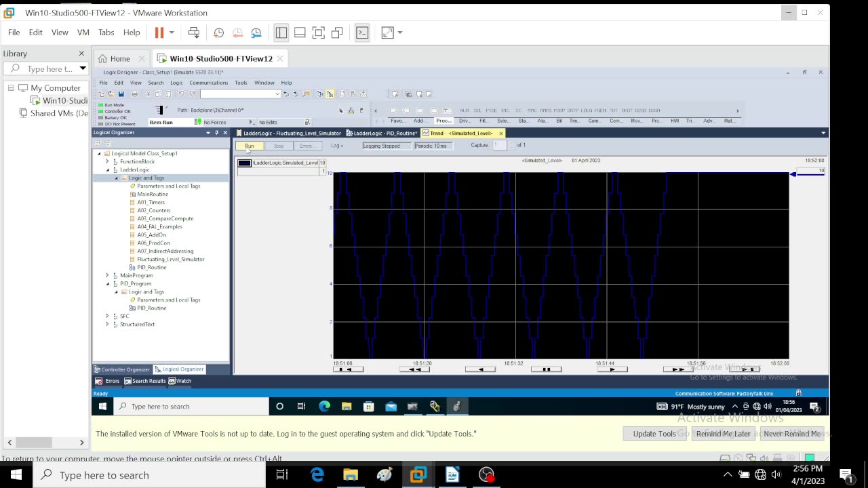The width and height of the screenshot is (868, 488).
Task: Open File Explorer in guest taskbar
Action: [x=347, y=407]
